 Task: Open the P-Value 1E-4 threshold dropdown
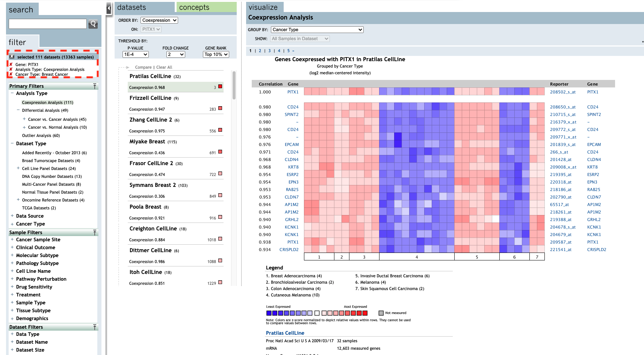(136, 54)
